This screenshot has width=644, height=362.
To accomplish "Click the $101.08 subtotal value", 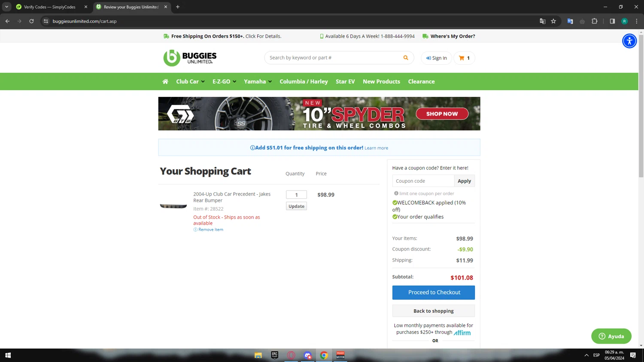I will click(x=462, y=278).
